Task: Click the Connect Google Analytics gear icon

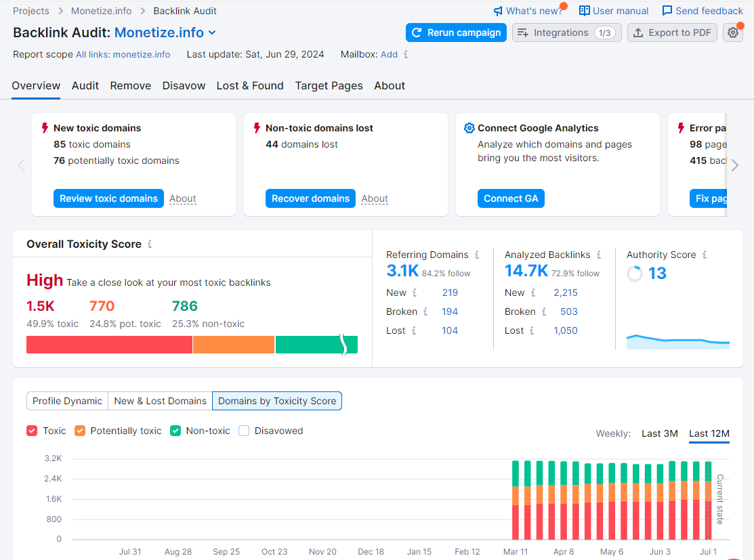Action: point(469,128)
